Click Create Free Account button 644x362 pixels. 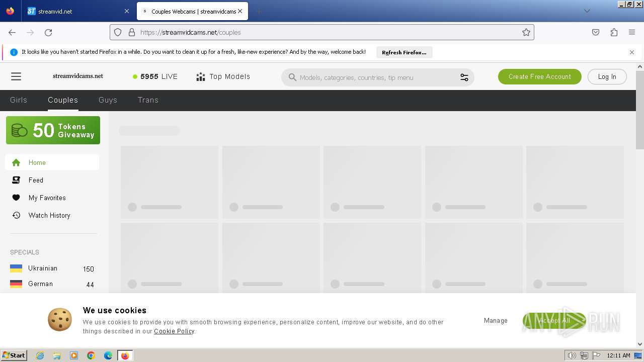tap(540, 76)
